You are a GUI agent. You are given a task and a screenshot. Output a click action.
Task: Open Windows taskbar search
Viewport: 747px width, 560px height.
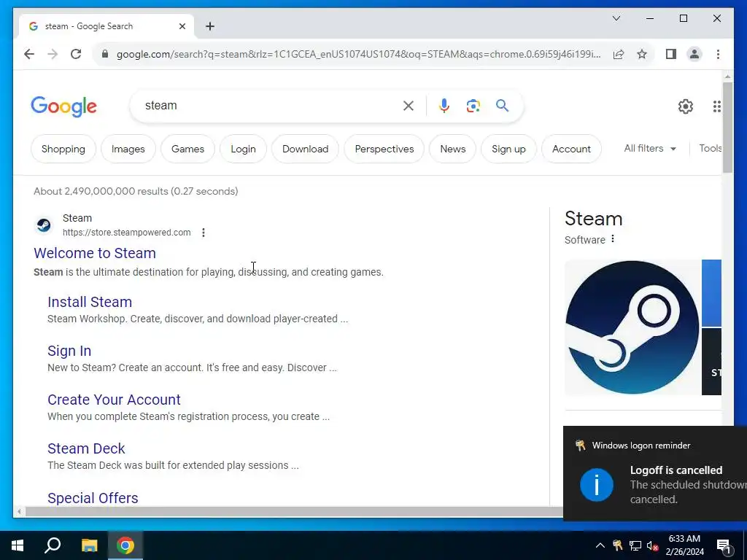tap(53, 545)
